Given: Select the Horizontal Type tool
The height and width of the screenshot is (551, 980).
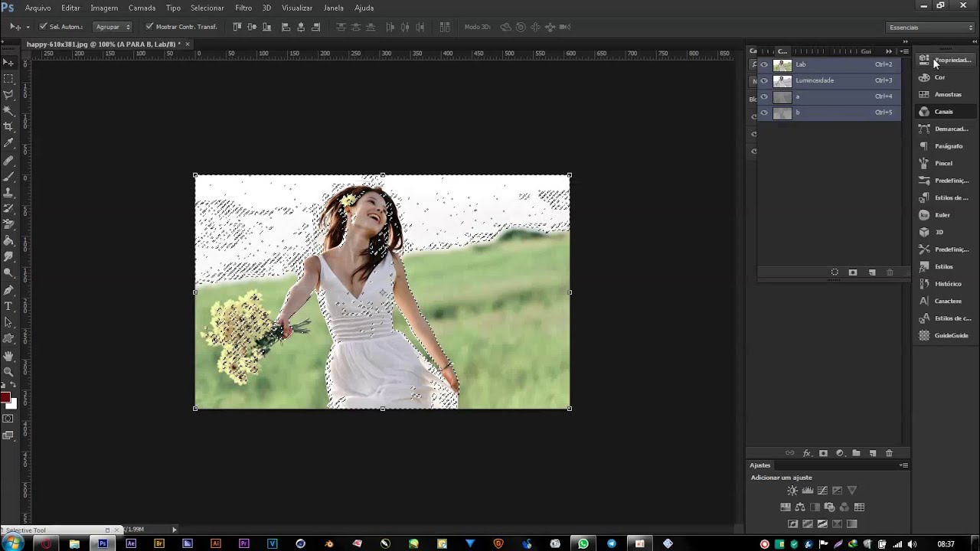Looking at the screenshot, I should (8, 306).
